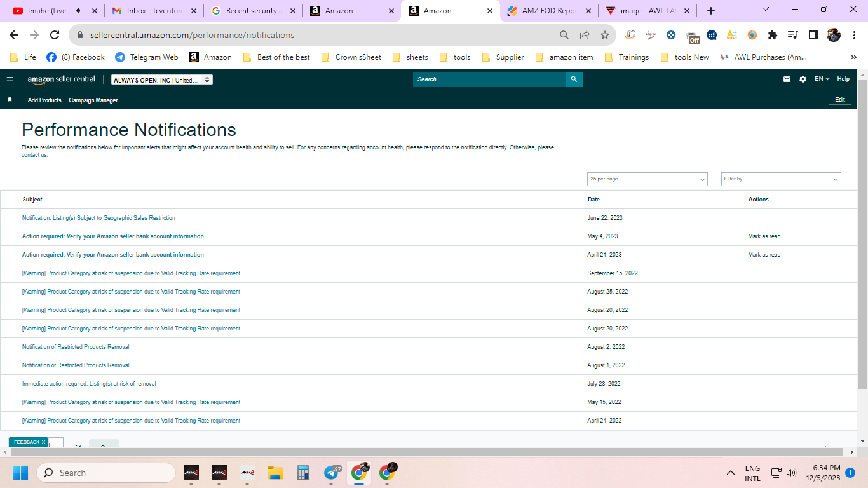The height and width of the screenshot is (488, 868).
Task: Click the browser address bar URL
Action: [x=192, y=35]
